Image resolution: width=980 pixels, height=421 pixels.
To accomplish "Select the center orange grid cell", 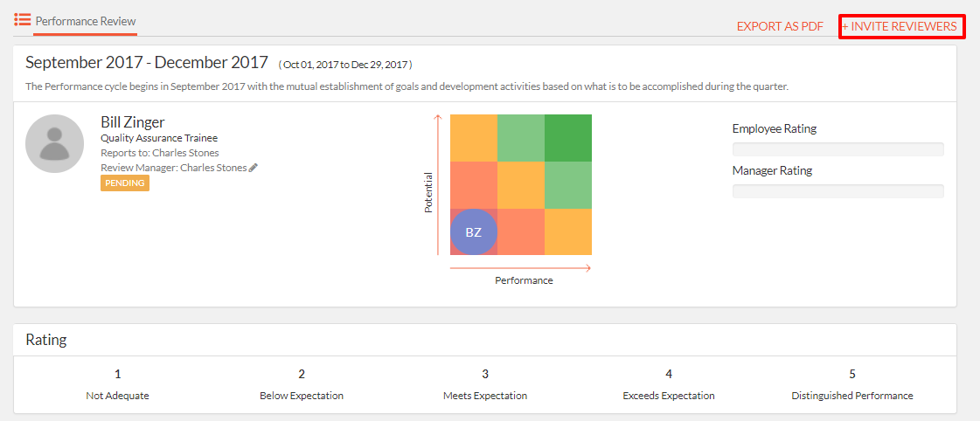I will point(521,185).
